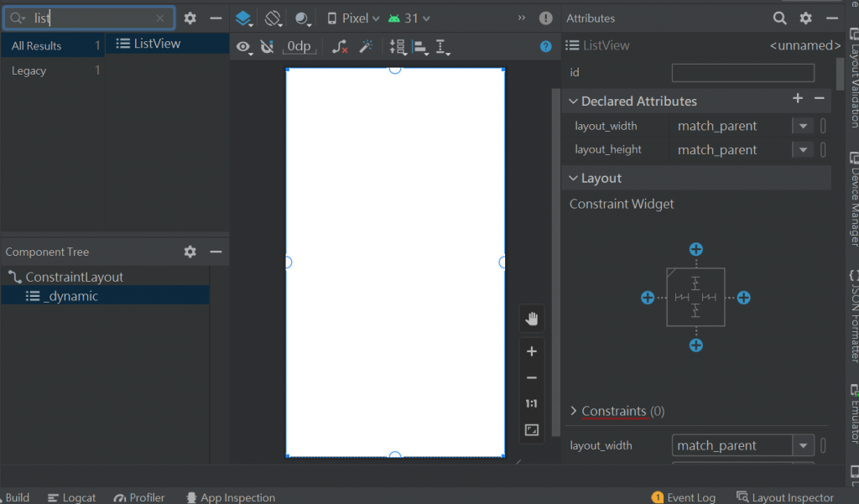Open Logcat tool window tab
The width and height of the screenshot is (859, 504).
pos(72,497)
